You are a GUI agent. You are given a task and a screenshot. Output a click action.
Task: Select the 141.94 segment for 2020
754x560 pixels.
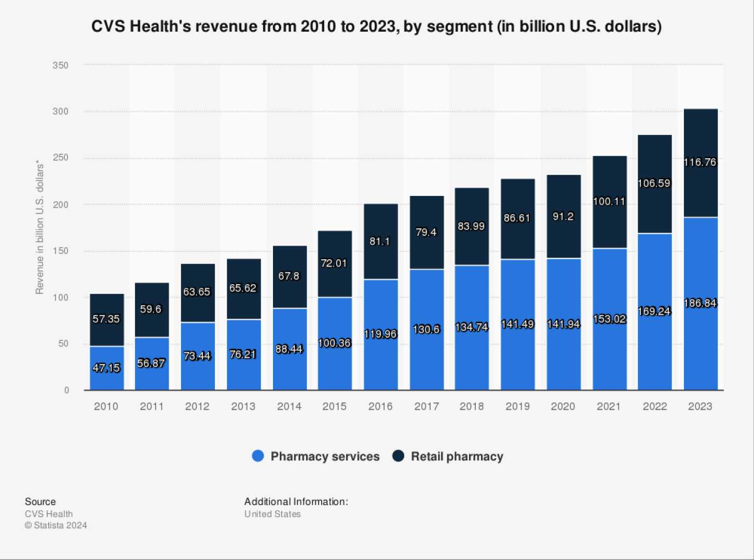coord(564,325)
